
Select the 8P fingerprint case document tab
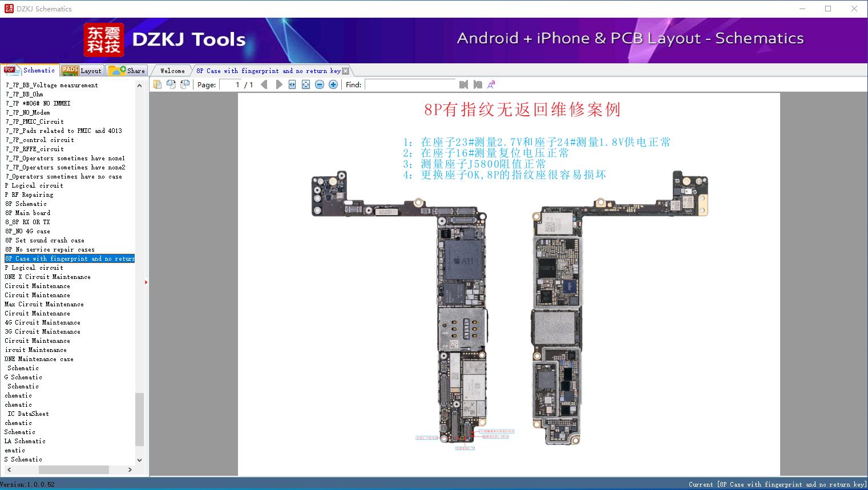click(x=268, y=71)
